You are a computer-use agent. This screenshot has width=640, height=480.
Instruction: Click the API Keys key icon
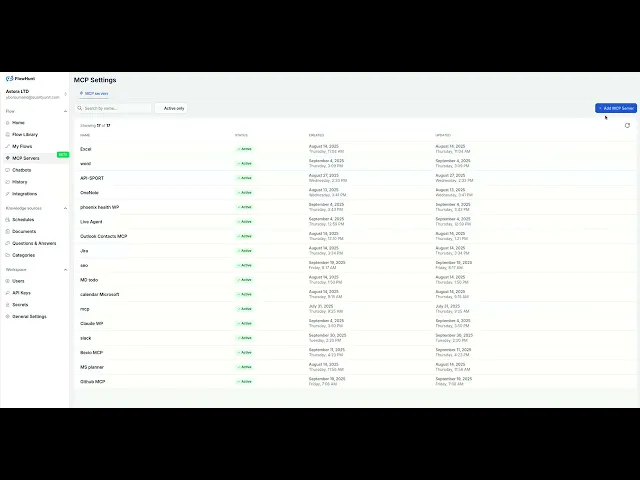(x=8, y=293)
